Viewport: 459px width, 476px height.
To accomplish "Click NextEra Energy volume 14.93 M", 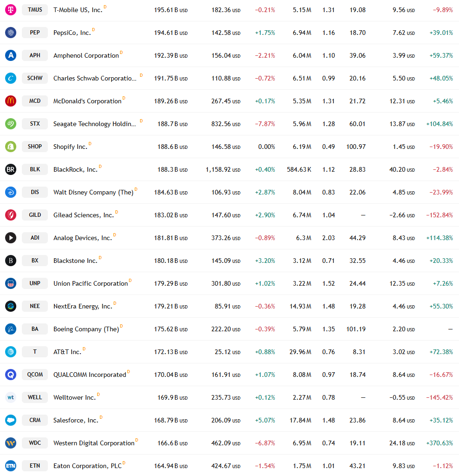I will click(300, 306).
